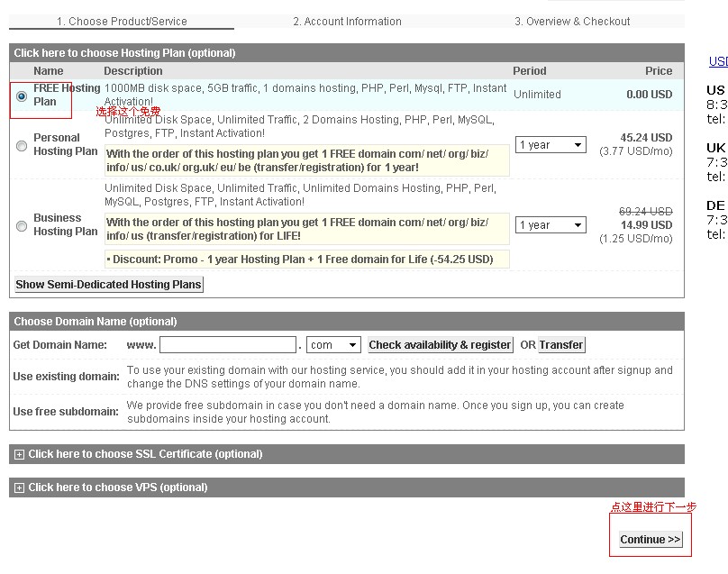Image resolution: width=728 pixels, height=574 pixels.
Task: Open the Personal plan period dropdown
Action: coord(550,144)
